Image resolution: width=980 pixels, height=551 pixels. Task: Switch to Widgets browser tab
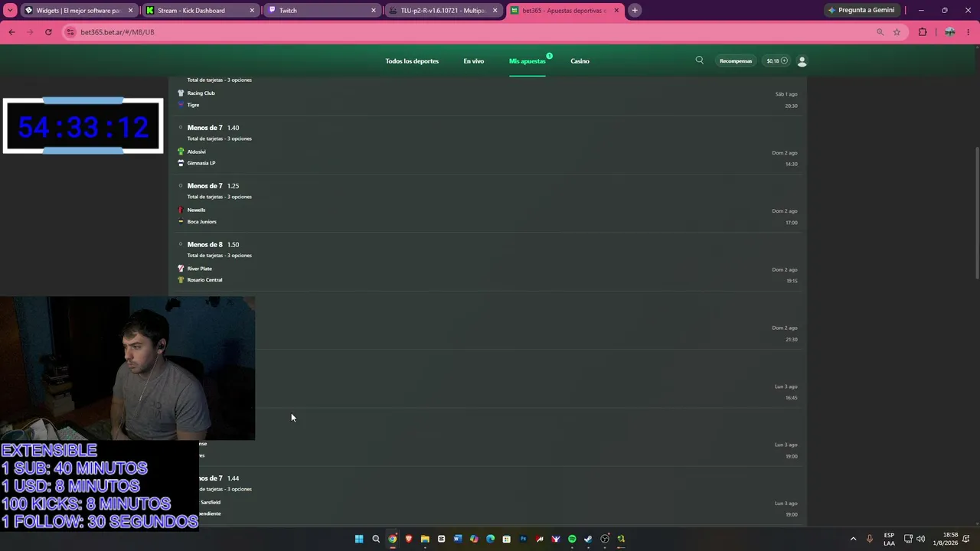(x=80, y=11)
